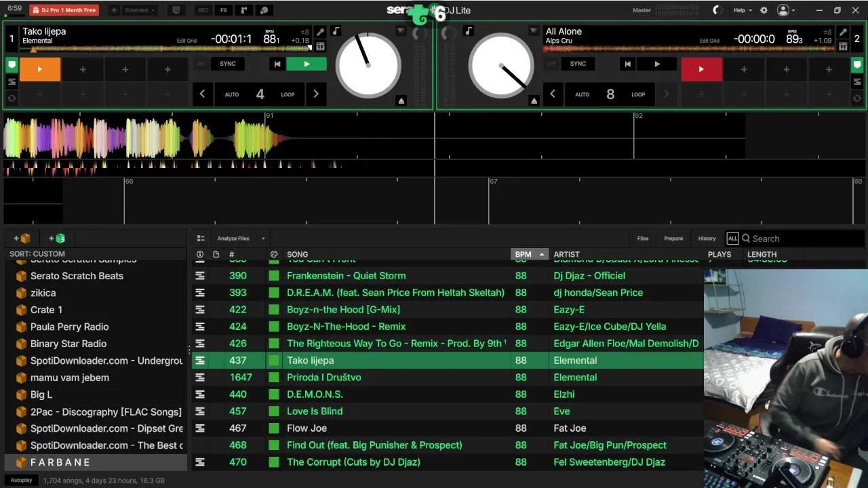
Task: Add a new smart crate with green icon
Action: click(x=57, y=239)
